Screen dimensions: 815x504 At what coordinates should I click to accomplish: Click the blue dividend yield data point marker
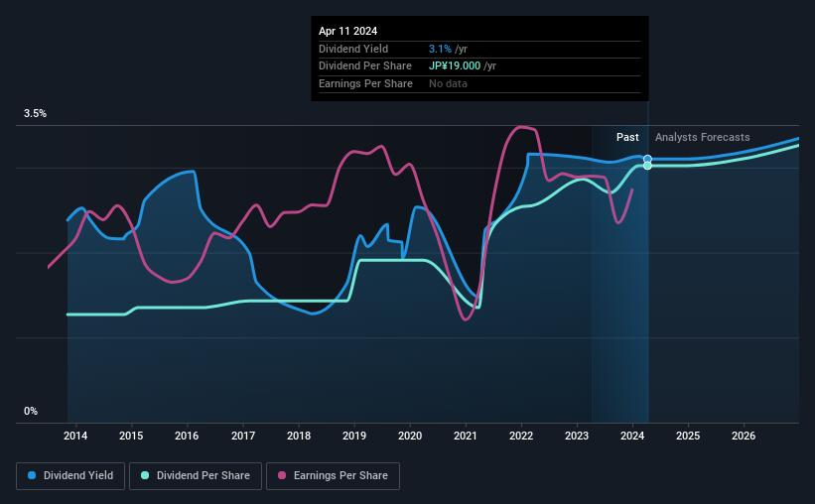647,159
